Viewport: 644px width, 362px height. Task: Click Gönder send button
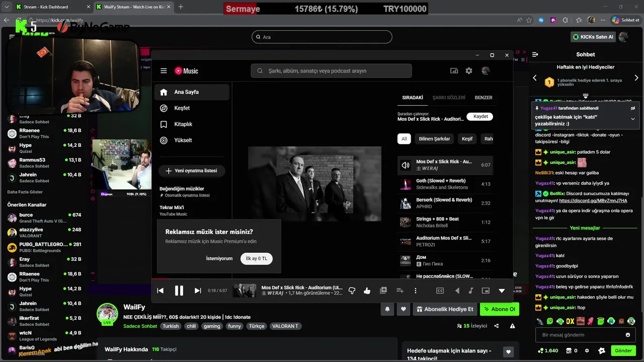tap(623, 350)
